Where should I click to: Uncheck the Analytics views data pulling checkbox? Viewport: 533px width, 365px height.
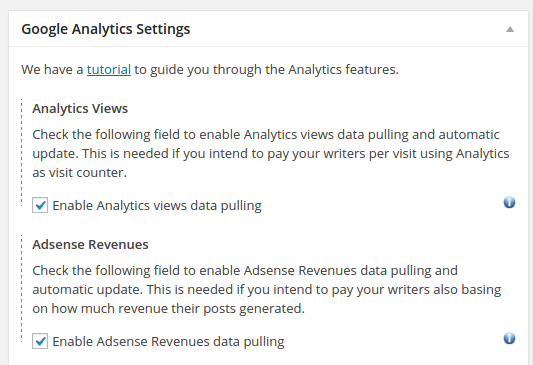click(40, 205)
